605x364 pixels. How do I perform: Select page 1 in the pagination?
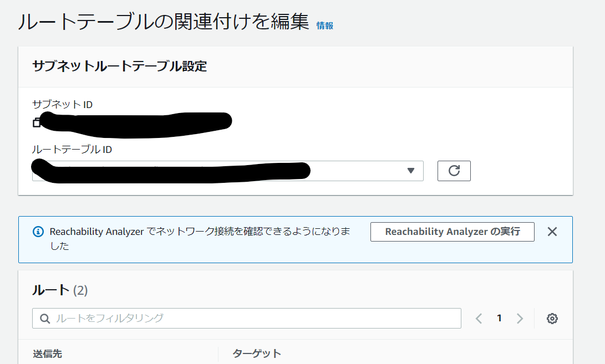pyautogui.click(x=499, y=318)
